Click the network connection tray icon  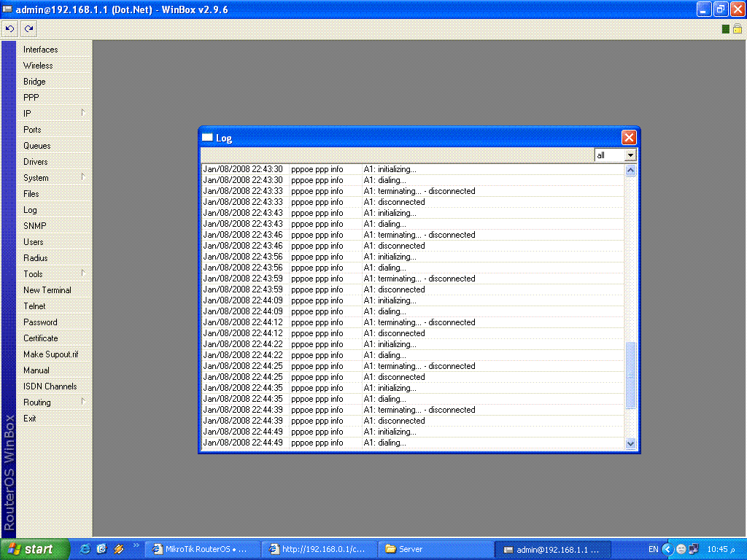point(694,549)
